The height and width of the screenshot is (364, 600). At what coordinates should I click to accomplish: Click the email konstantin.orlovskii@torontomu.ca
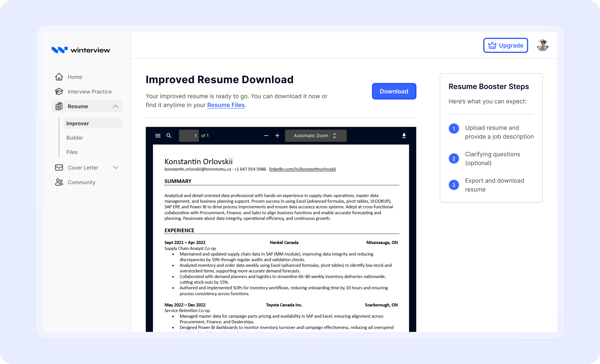tap(197, 169)
